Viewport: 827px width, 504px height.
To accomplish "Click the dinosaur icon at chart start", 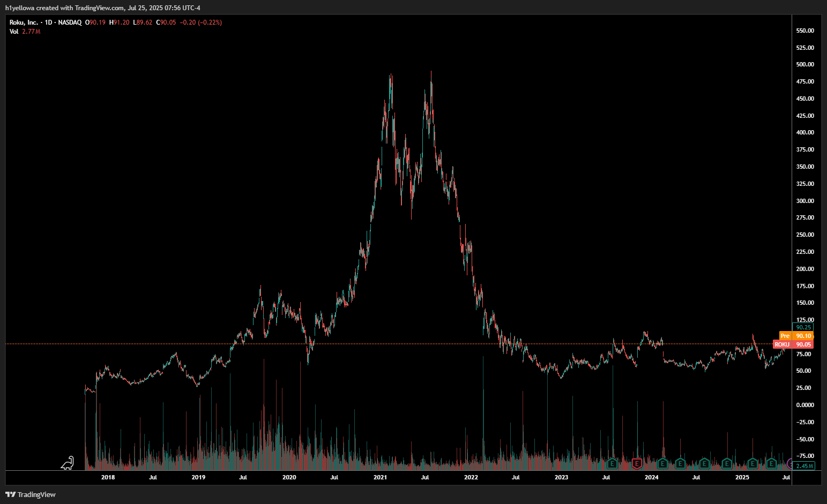I will (x=68, y=463).
